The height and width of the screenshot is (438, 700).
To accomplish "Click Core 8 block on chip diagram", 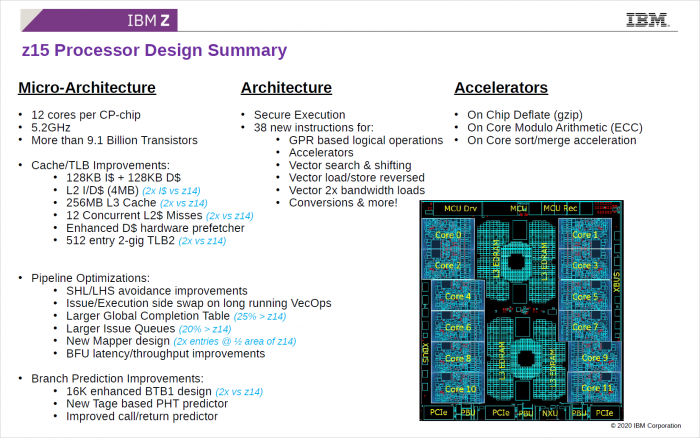I will [458, 358].
